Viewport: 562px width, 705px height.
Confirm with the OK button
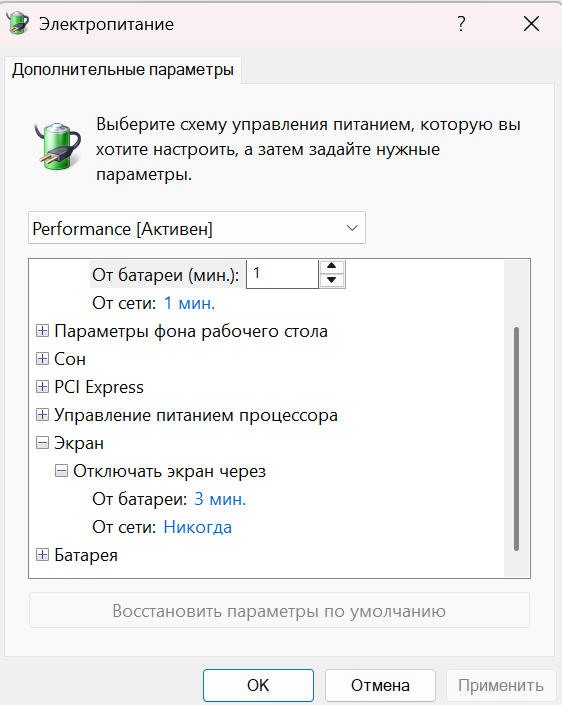point(258,685)
